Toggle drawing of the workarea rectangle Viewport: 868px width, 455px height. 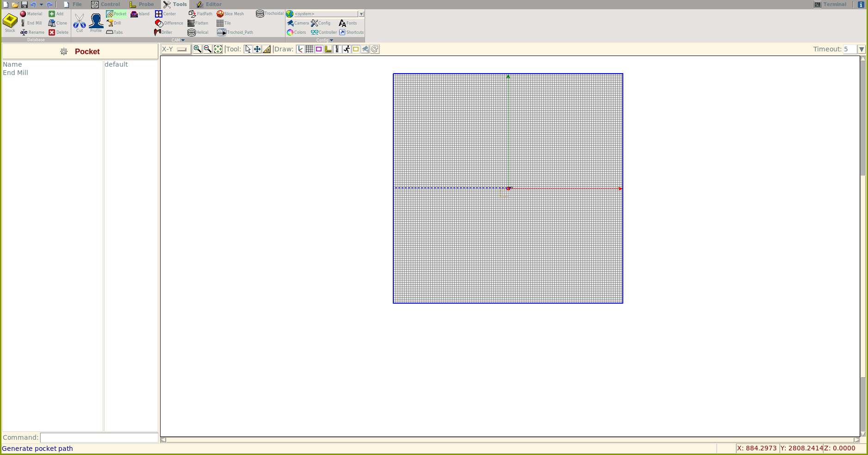[x=356, y=49]
